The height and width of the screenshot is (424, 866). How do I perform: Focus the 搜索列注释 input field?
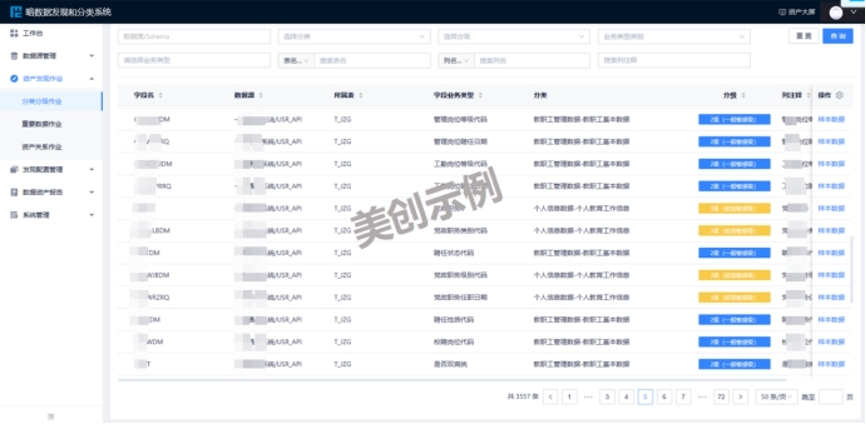click(x=674, y=60)
